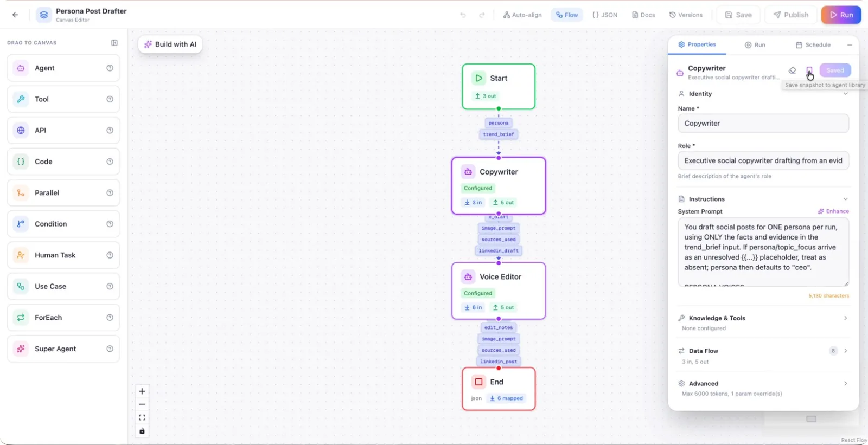Image resolution: width=868 pixels, height=445 pixels.
Task: Click the redo arrow in toolbar
Action: pyautogui.click(x=482, y=15)
